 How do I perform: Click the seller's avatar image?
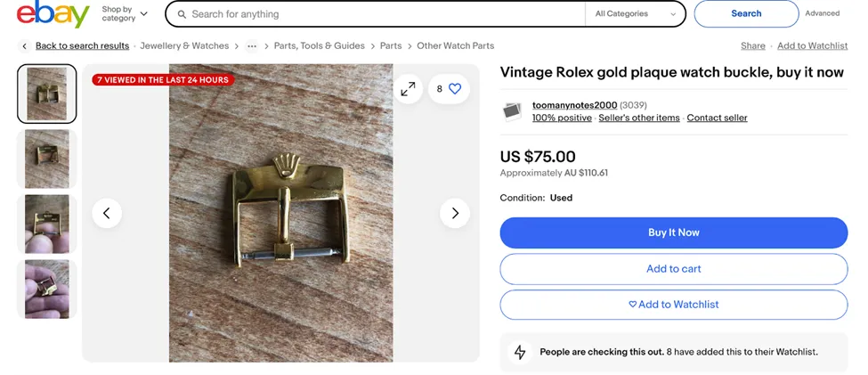coord(512,112)
